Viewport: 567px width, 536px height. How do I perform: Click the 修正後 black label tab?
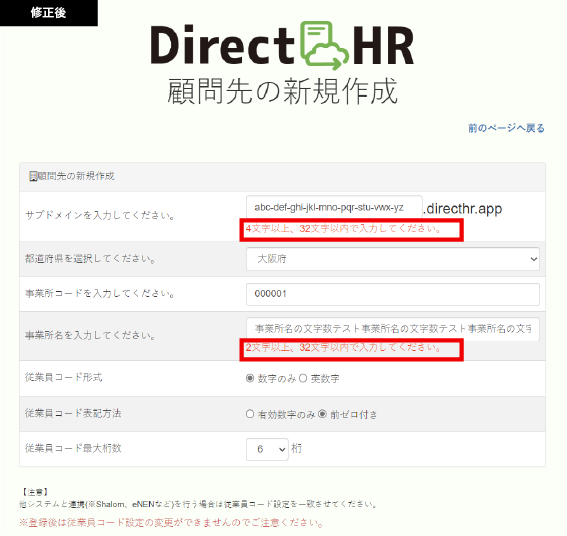[x=48, y=13]
